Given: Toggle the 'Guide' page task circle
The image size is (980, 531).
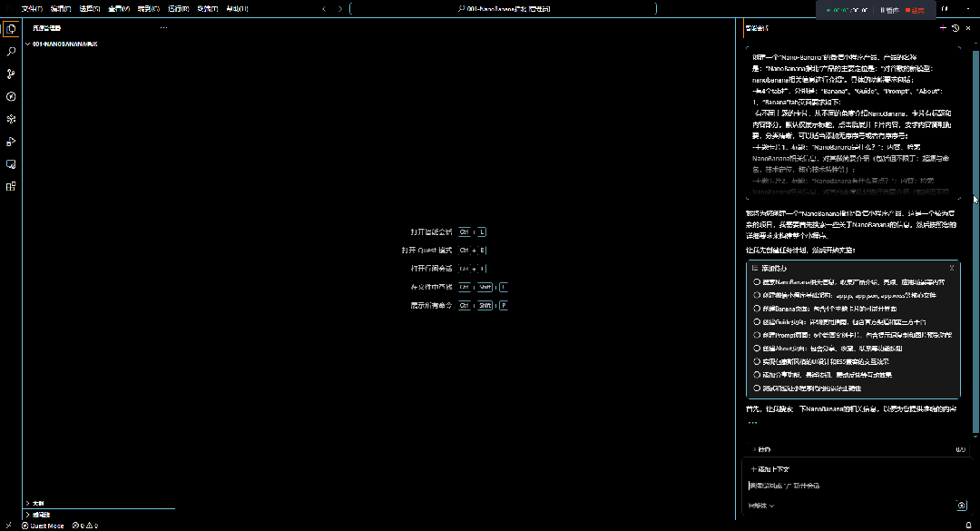Looking at the screenshot, I should (757, 321).
